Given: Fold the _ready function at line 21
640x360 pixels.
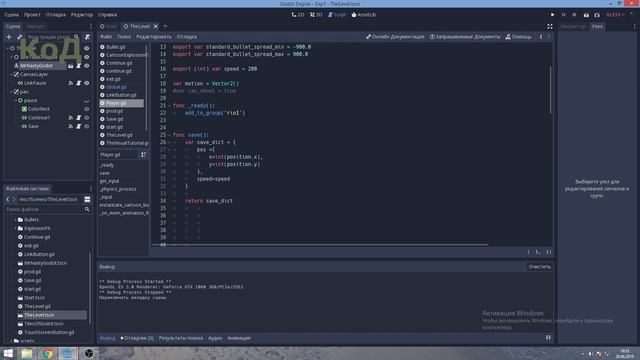Looking at the screenshot, I should pyautogui.click(x=169, y=106).
